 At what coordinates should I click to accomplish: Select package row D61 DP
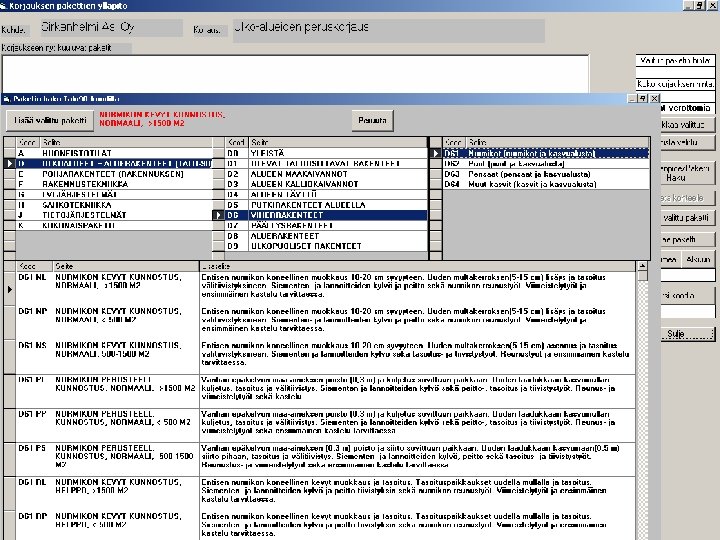point(326,526)
